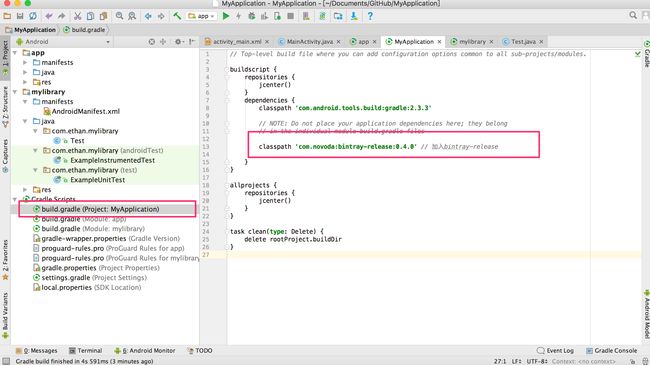Collapse the mylibrary java folder
This screenshot has height=365, width=650.
tap(25, 121)
